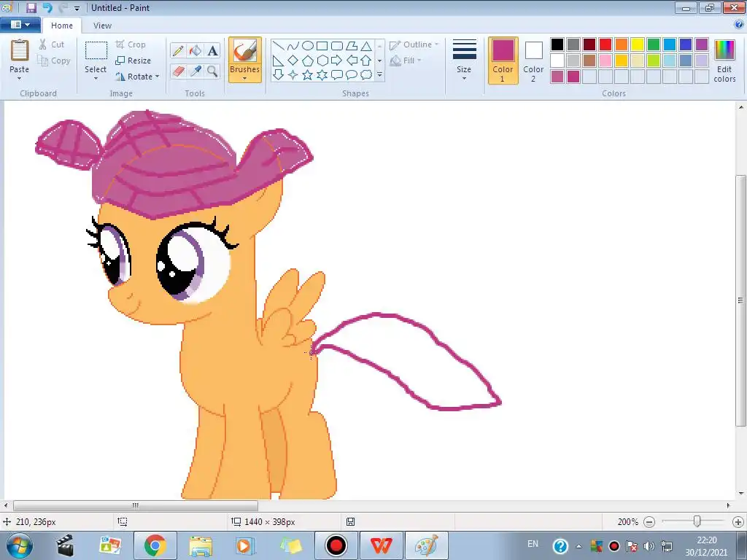Select the Eraser tool
The width and height of the screenshot is (747, 560).
coord(178,71)
